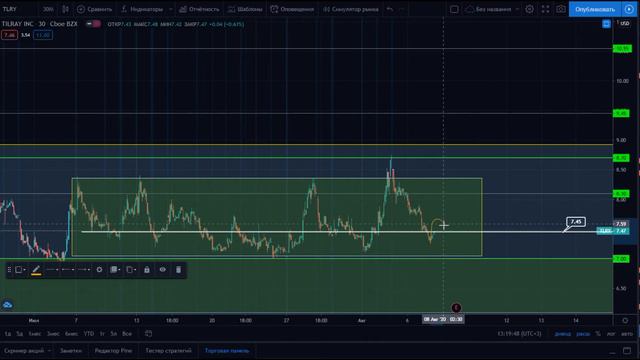
Task: Open the rectangle template dropdown in drawing toolbar
Action: click(20, 269)
